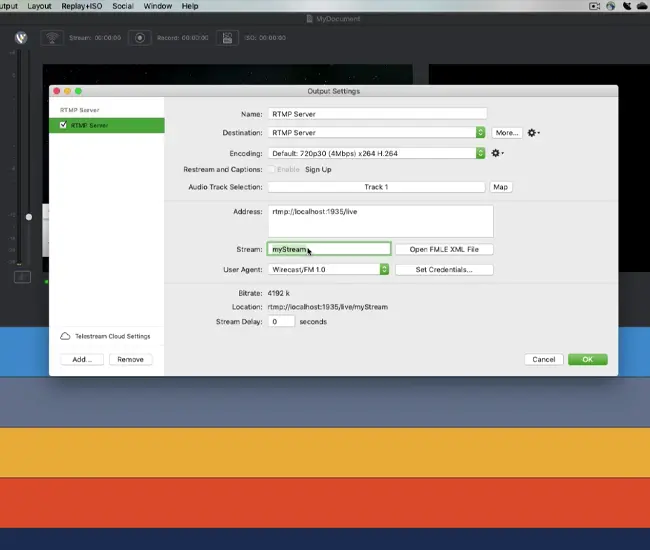Click the Telestream Cloud Settings label
650x550 pixels.
coord(113,336)
